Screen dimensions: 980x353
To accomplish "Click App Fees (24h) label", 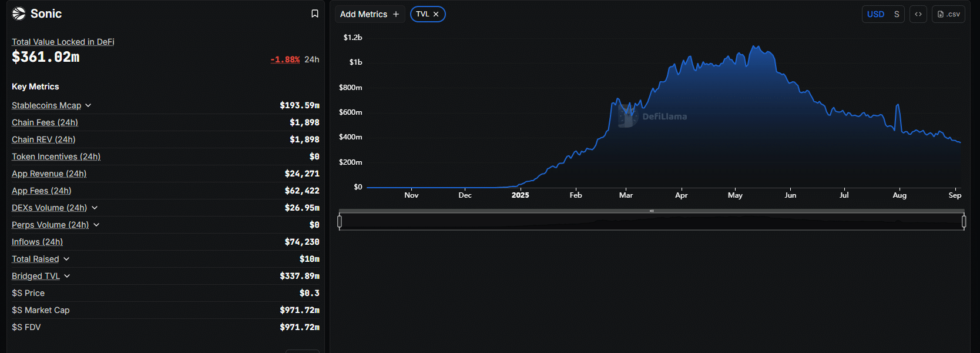I will (41, 191).
